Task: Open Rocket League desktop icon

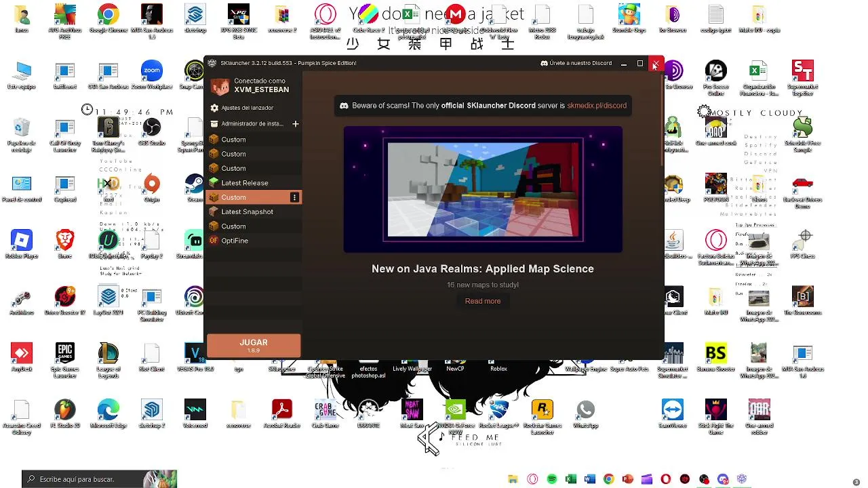Action: pyautogui.click(x=499, y=414)
